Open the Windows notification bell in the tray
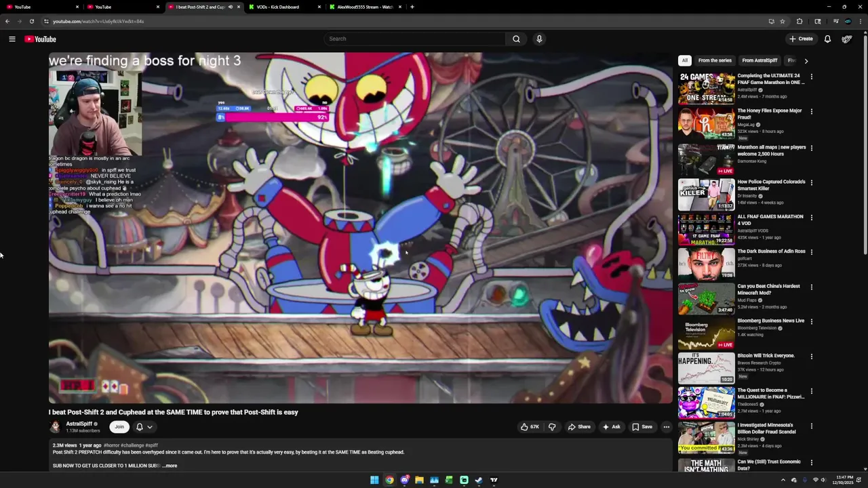868x488 pixels. point(860,480)
